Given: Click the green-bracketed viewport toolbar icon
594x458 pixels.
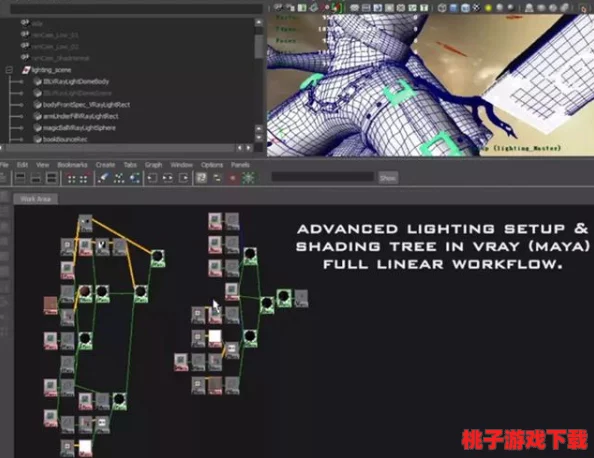Looking at the screenshot, I should (336, 7).
